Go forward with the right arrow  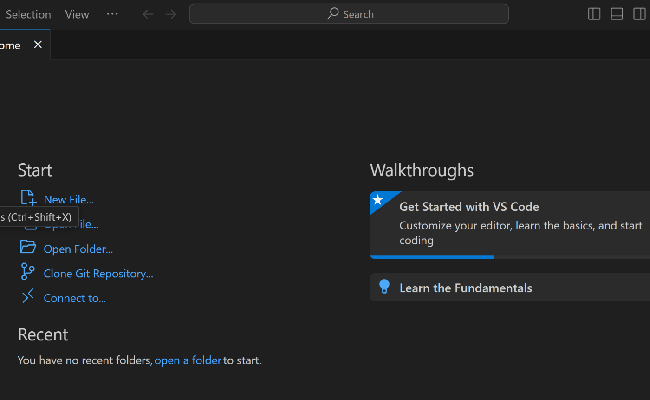(171, 15)
